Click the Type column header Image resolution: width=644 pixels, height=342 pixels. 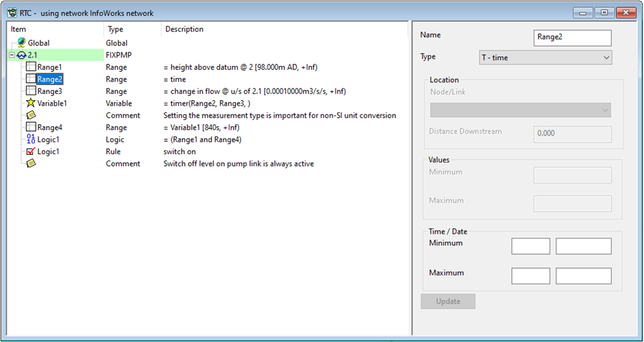coord(133,29)
